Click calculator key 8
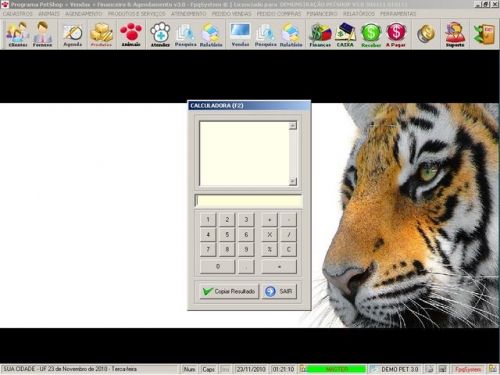This screenshot has height=375, width=500. [227, 249]
